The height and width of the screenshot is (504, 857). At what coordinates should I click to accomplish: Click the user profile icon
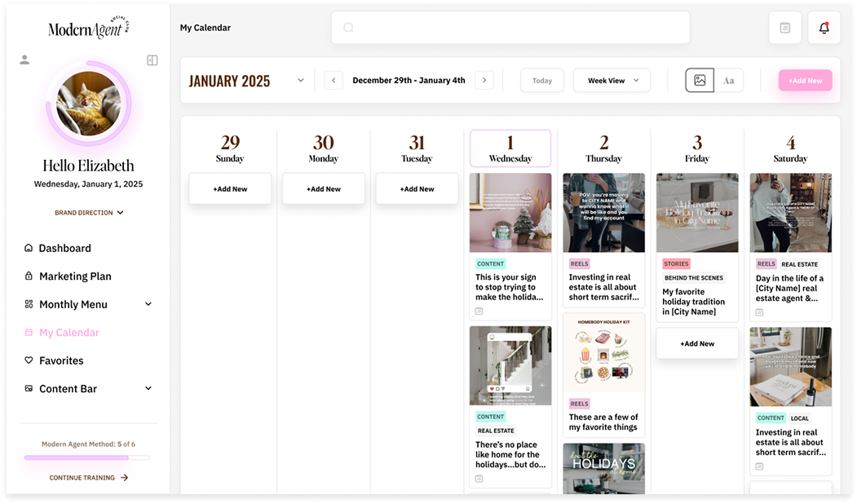[24, 60]
